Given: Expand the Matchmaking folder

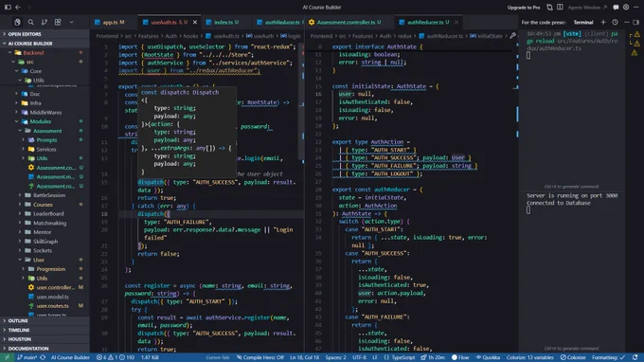Looking at the screenshot, I should click(45, 223).
